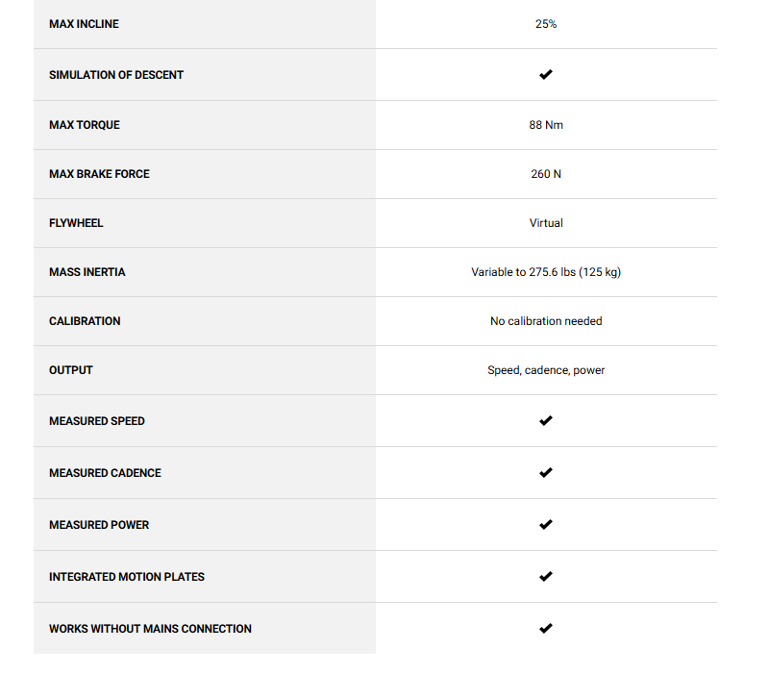This screenshot has width=769, height=700.
Task: Select the Works Without Mains Connection checkmark
Action: [x=546, y=629]
